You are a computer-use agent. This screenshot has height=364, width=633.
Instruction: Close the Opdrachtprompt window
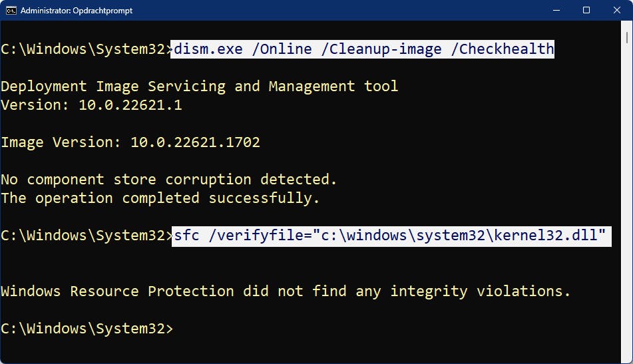[617, 11]
